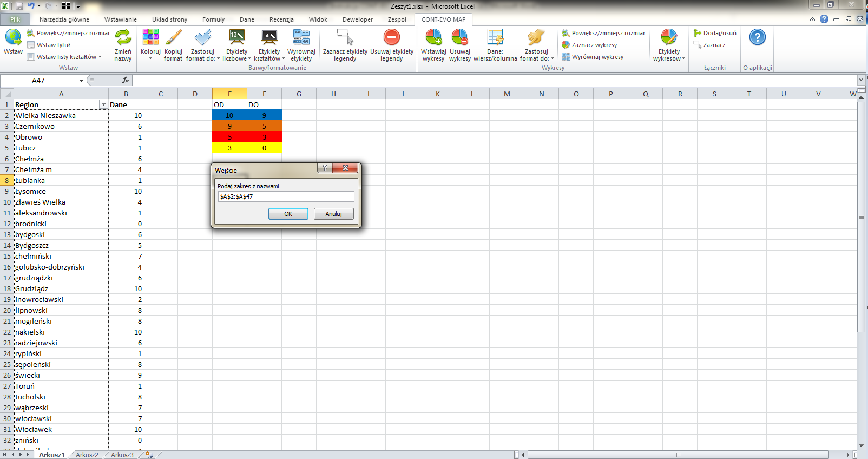Click the insert new worksheet icon
Viewport: 868px width, 459px height.
pos(149,455)
